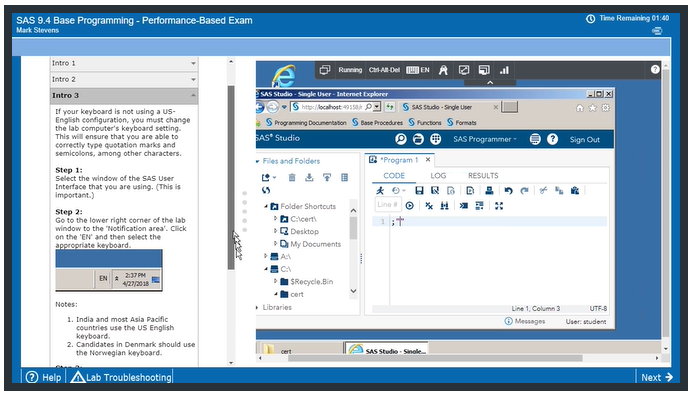Expand the Libraries section
This screenshot has height=395, width=693.
click(x=258, y=307)
